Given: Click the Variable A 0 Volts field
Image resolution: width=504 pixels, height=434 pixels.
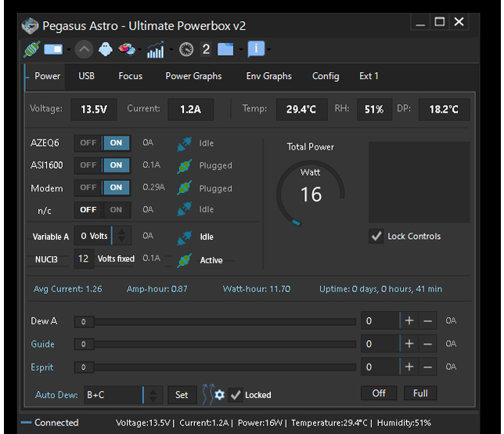Looking at the screenshot, I should 93,236.
